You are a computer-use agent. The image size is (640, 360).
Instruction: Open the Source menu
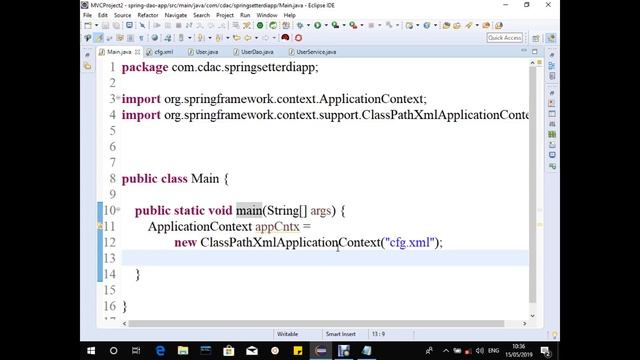coord(122,15)
